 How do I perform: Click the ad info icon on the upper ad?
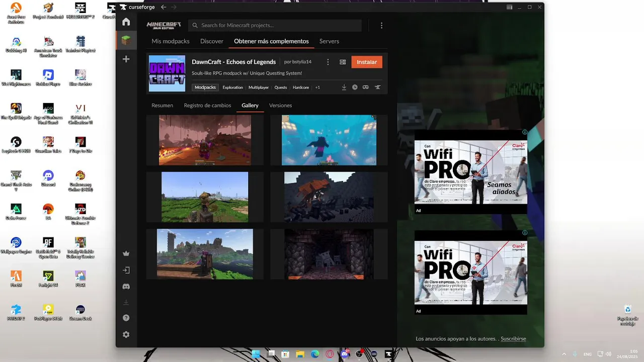[x=525, y=132]
